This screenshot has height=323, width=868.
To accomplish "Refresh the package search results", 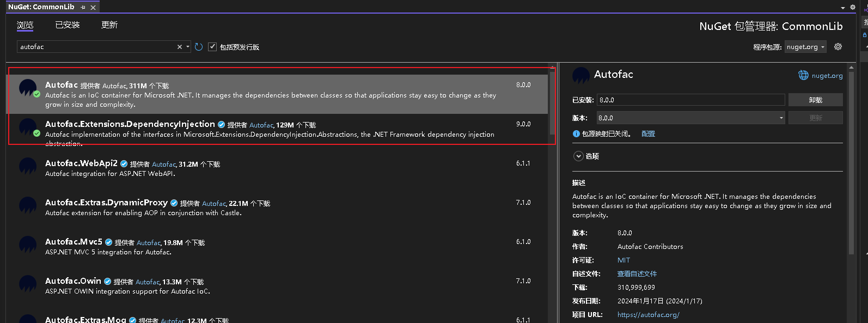I will 199,47.
